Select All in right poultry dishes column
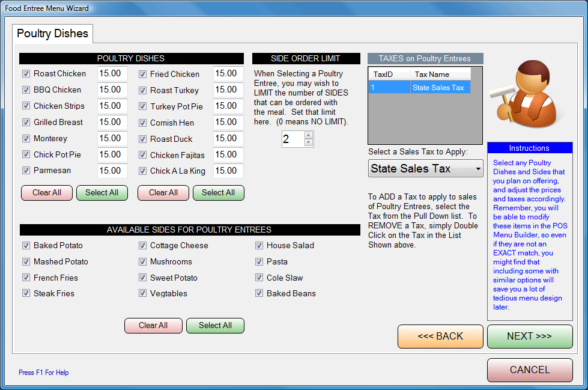This screenshot has width=588, height=390. coord(218,193)
